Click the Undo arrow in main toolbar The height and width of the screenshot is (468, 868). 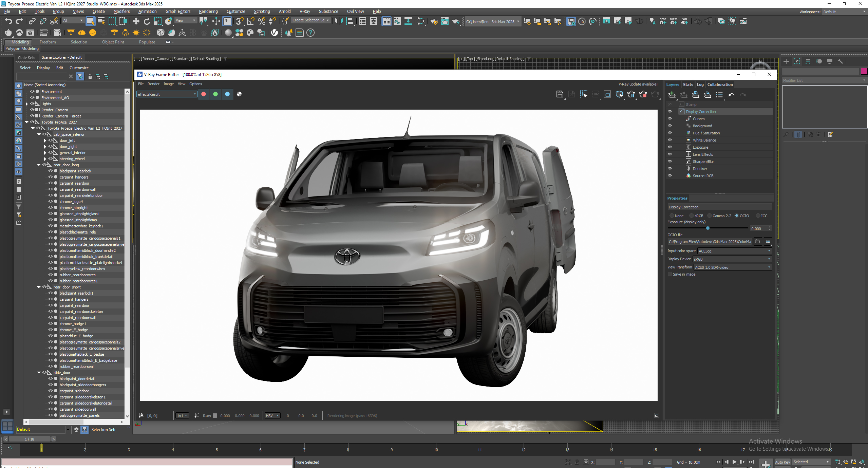tap(8, 21)
